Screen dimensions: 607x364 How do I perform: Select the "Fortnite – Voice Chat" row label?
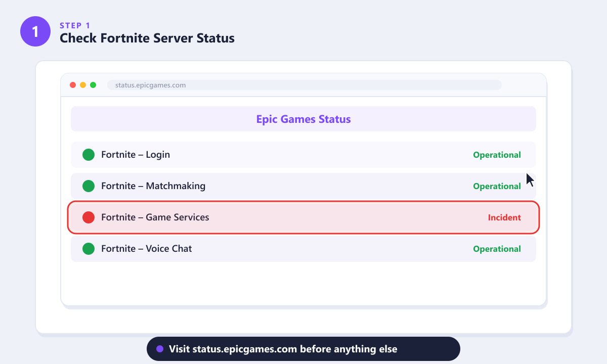click(147, 249)
